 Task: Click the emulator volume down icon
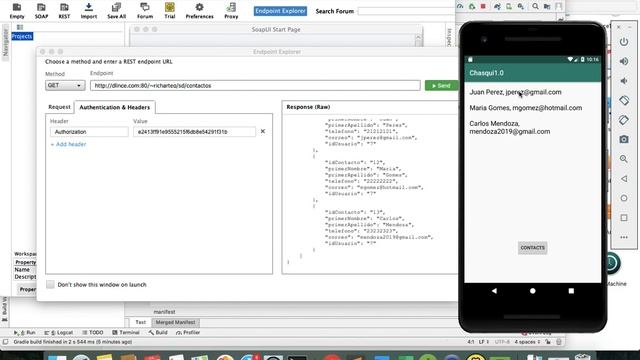624,81
